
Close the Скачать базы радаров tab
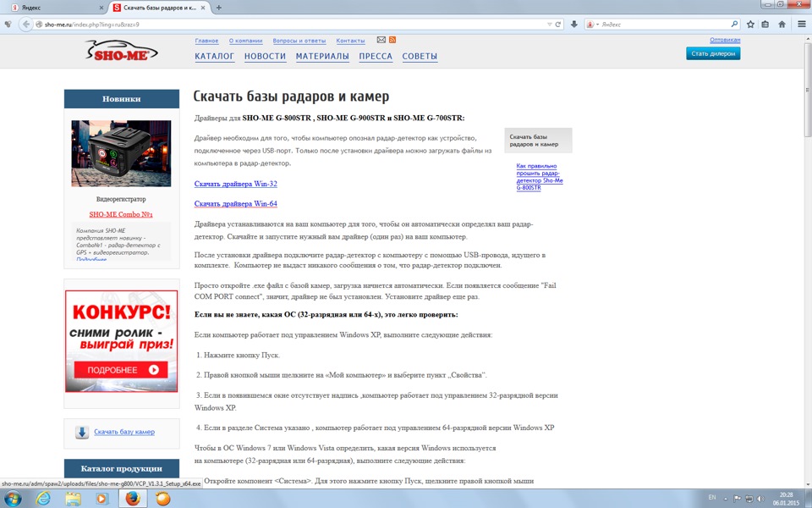tap(203, 8)
